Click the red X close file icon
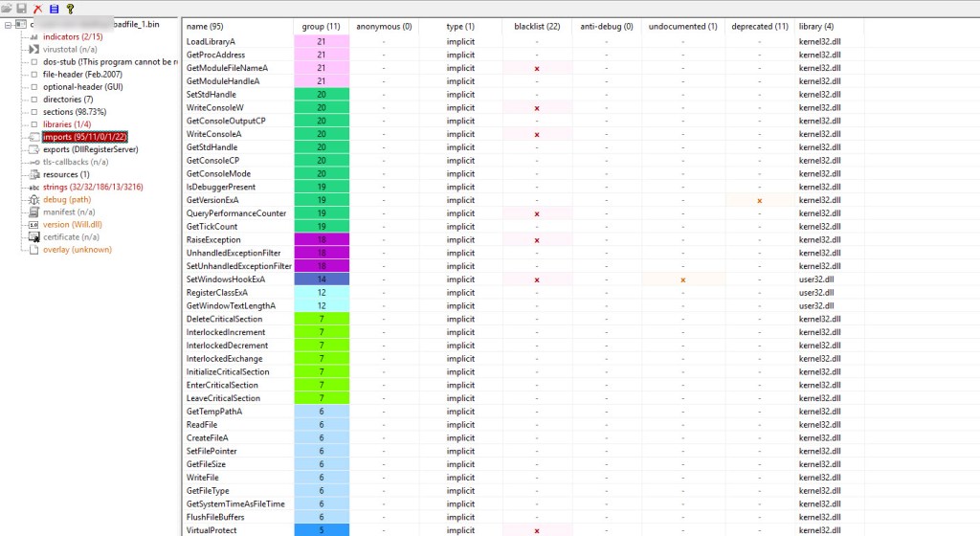This screenshot has height=536, width=980. (37, 9)
